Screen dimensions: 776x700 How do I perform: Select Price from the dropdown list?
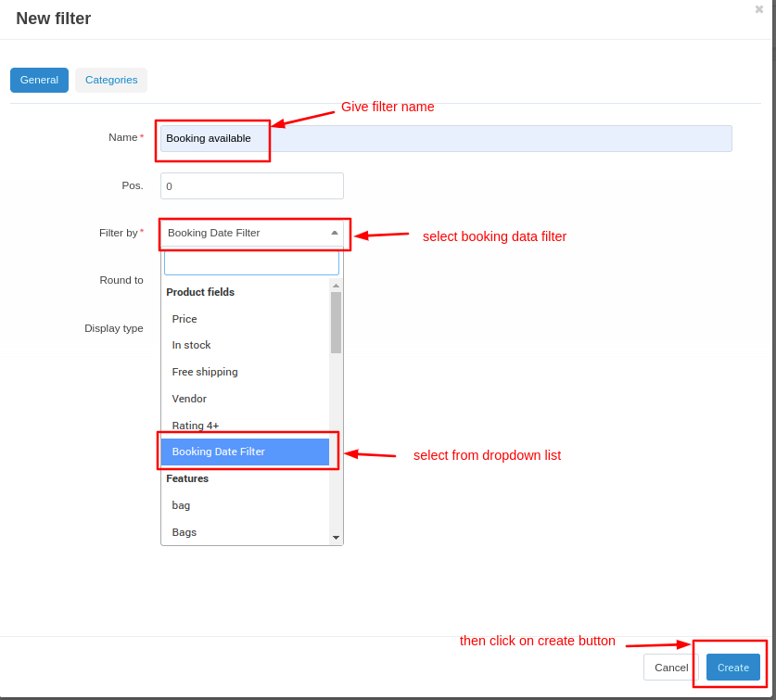tap(184, 319)
